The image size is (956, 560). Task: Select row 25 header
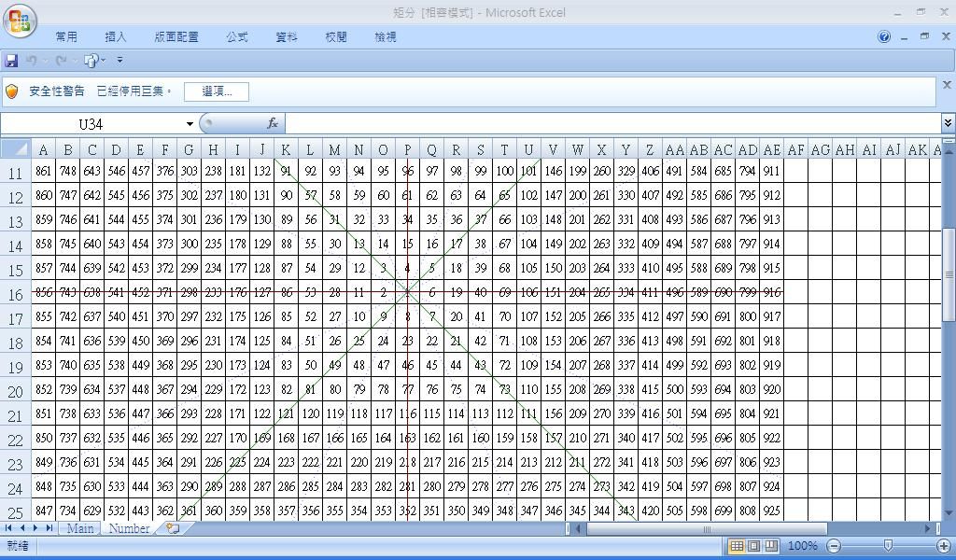click(15, 512)
